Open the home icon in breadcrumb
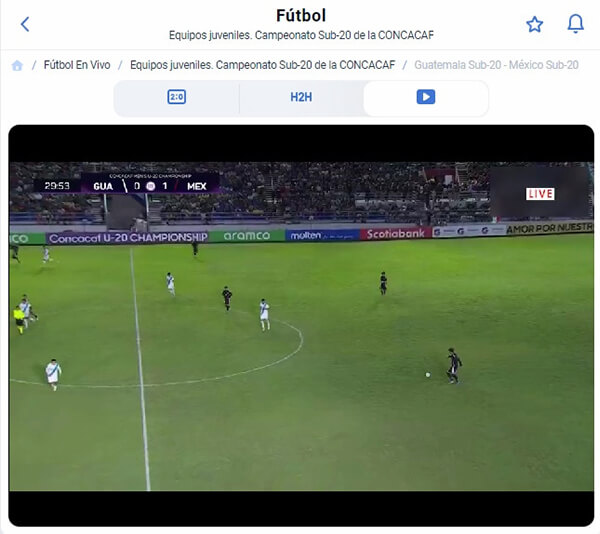This screenshot has height=534, width=600. pos(17,65)
